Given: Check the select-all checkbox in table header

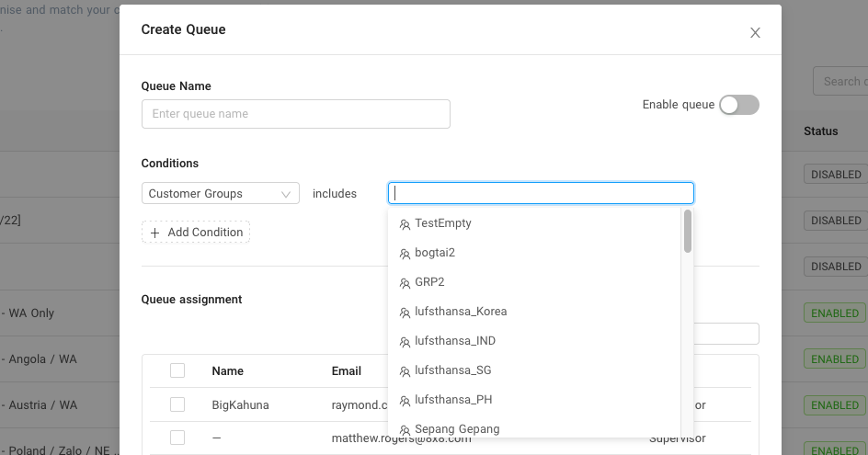Looking at the screenshot, I should 177,370.
